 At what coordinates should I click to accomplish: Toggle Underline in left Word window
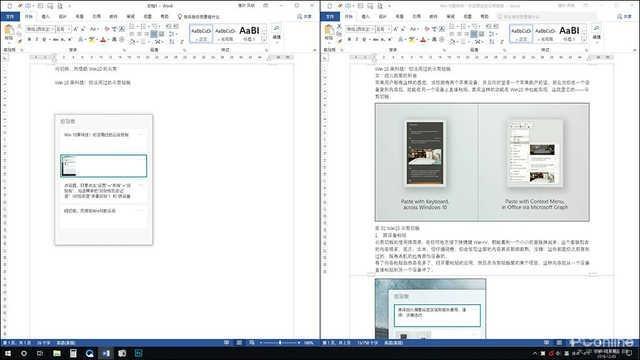[44, 39]
